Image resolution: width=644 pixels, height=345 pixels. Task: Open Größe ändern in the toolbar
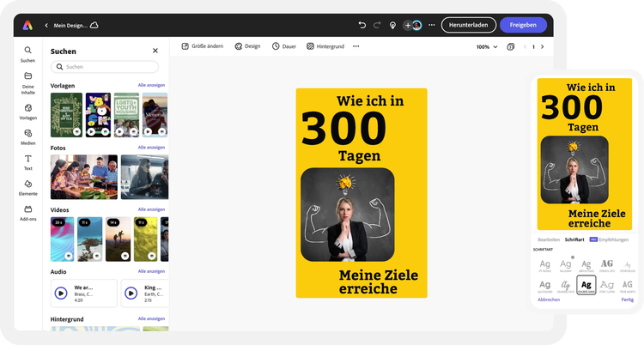point(203,46)
